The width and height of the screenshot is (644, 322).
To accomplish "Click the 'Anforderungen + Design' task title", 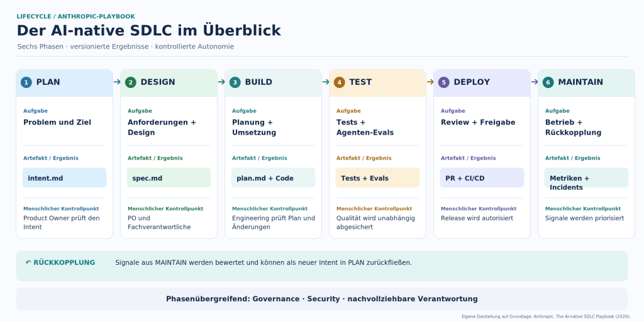I will [162, 127].
